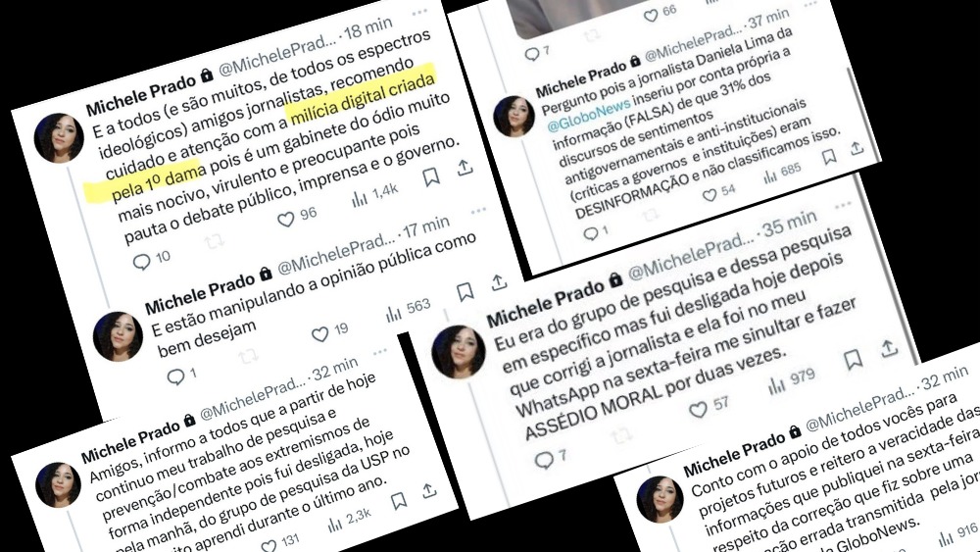Reply to the tweet with 7 comments, 35 min

[x=544, y=461]
